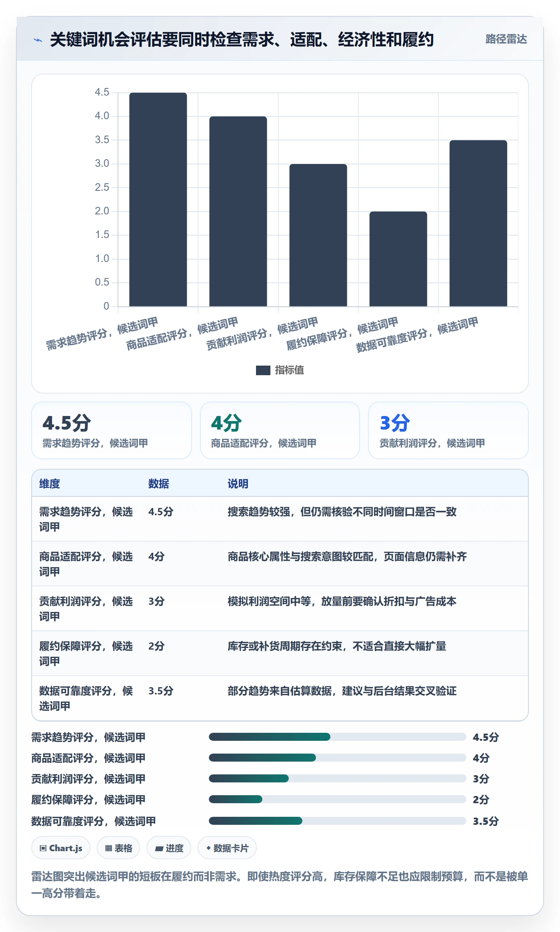Select the 进度 tag chip
560x932 pixels.
point(169,848)
